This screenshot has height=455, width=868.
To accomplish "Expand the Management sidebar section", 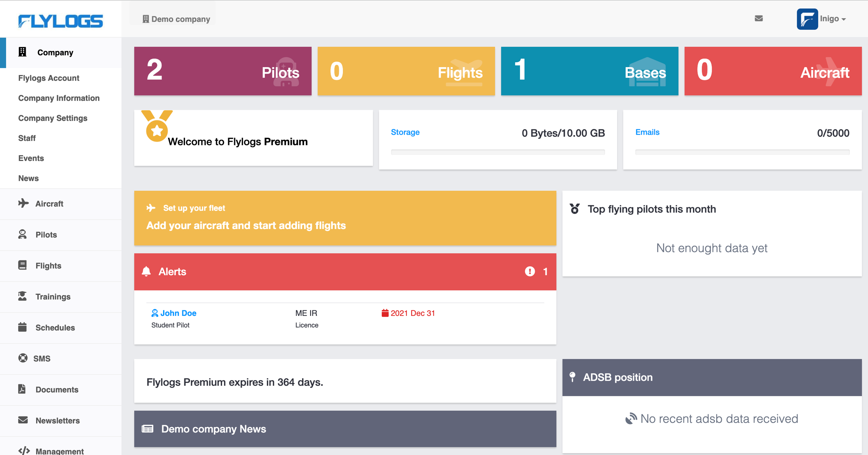I will (59, 451).
